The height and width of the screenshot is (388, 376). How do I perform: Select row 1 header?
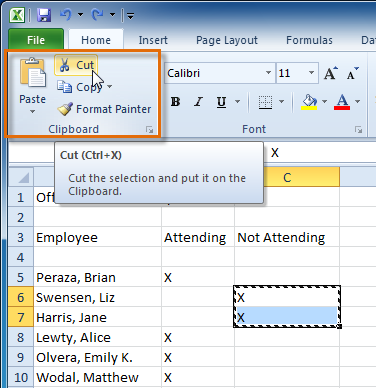pos(21,197)
